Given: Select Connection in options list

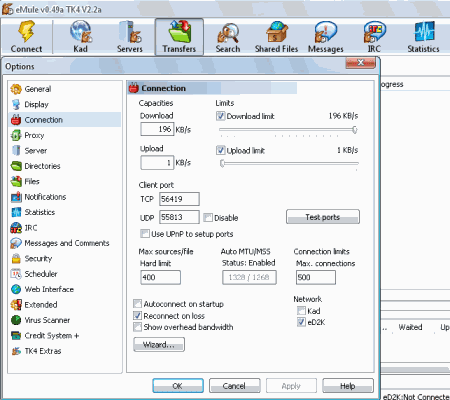Looking at the screenshot, I should click(65, 120).
